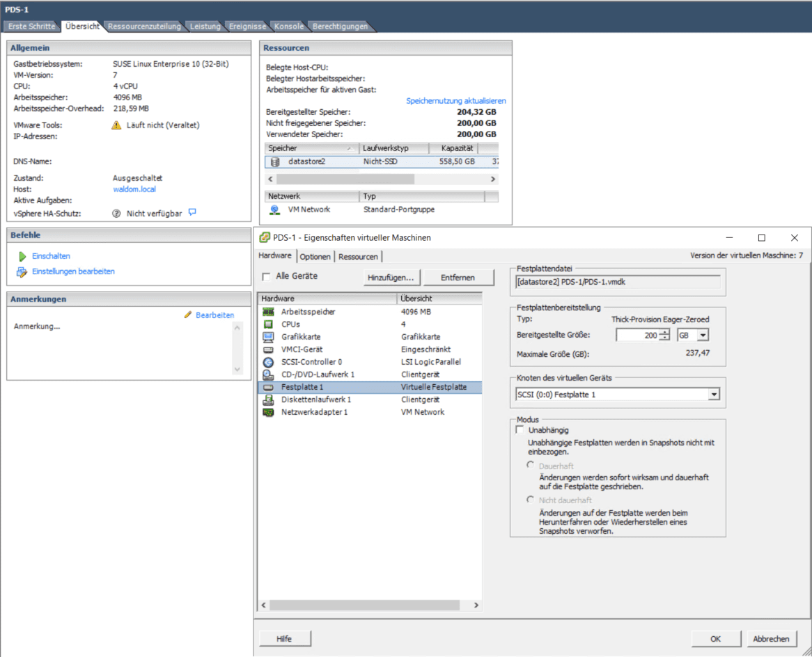Select the Hardware dialog tab
The width and height of the screenshot is (812, 657).
(275, 255)
